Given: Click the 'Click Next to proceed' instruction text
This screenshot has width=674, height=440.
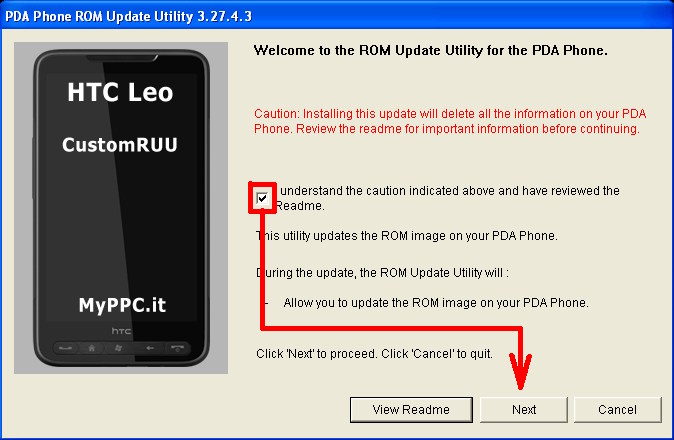Looking at the screenshot, I should coord(374,354).
